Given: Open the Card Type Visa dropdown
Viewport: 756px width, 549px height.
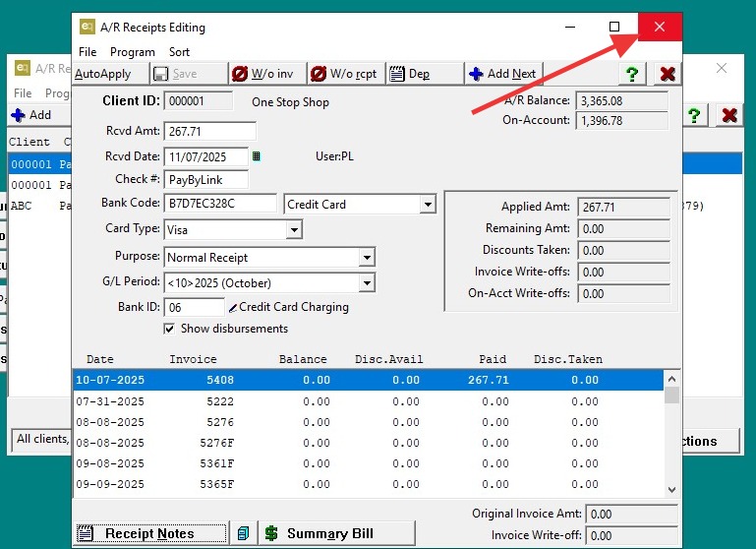Looking at the screenshot, I should coord(294,229).
